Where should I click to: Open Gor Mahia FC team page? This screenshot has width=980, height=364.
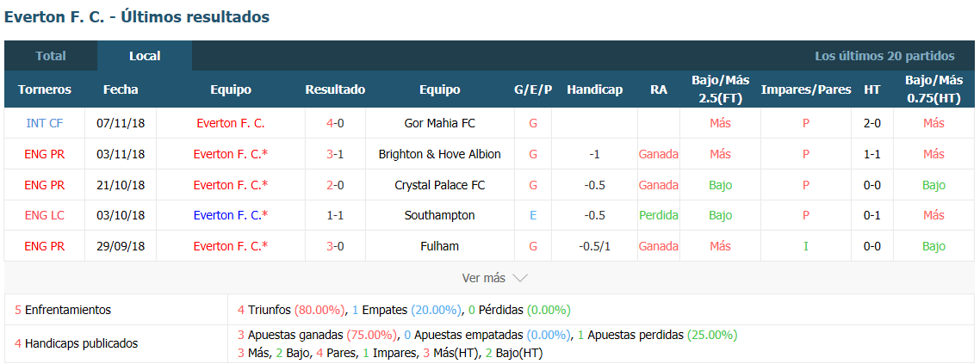click(439, 124)
